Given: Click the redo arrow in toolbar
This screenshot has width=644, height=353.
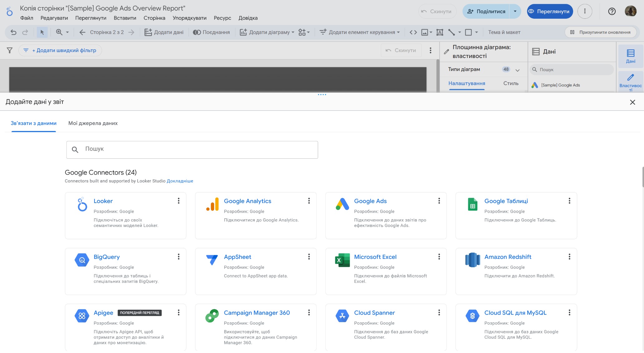Looking at the screenshot, I should [x=25, y=32].
